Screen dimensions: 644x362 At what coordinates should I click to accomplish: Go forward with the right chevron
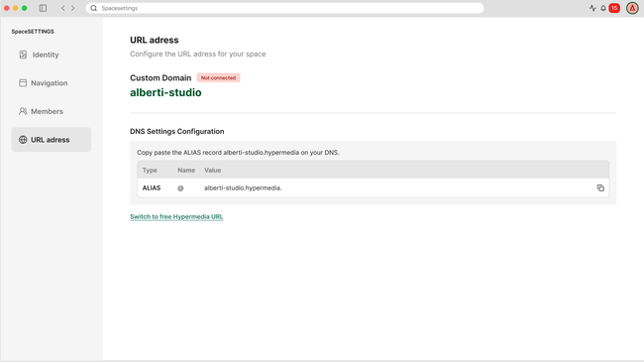(x=72, y=8)
